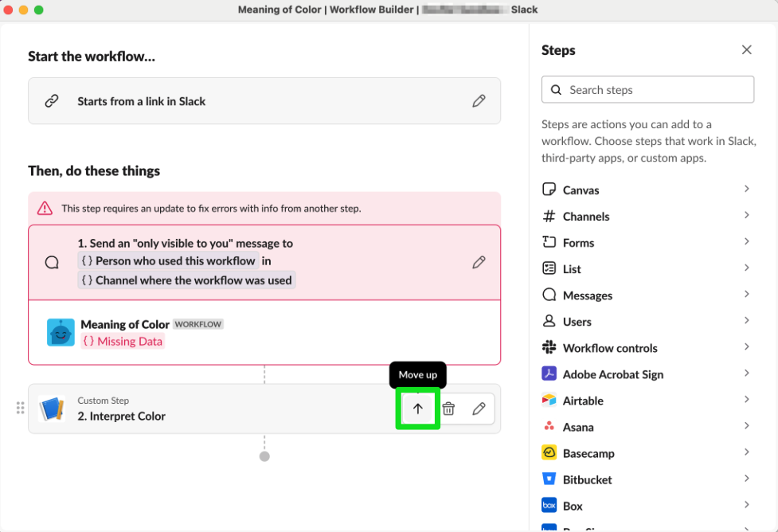Click the Move up arrow for Interpret Color
This screenshot has height=532, width=778.
click(417, 408)
